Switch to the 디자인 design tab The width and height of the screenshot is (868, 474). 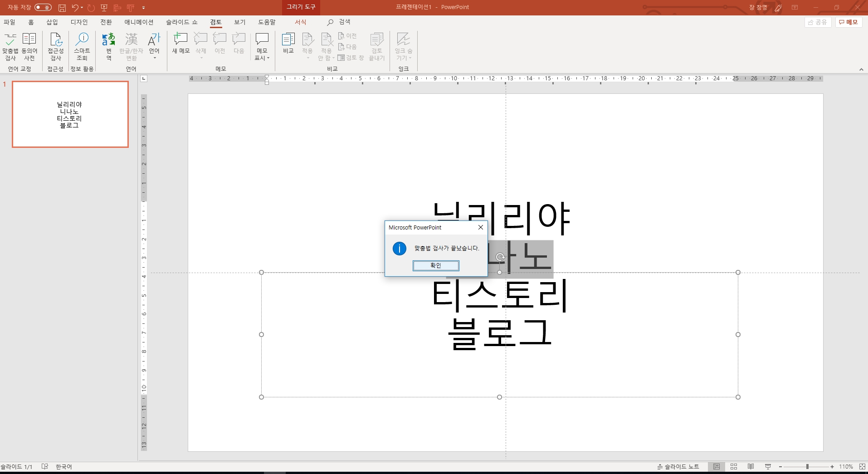(x=79, y=22)
